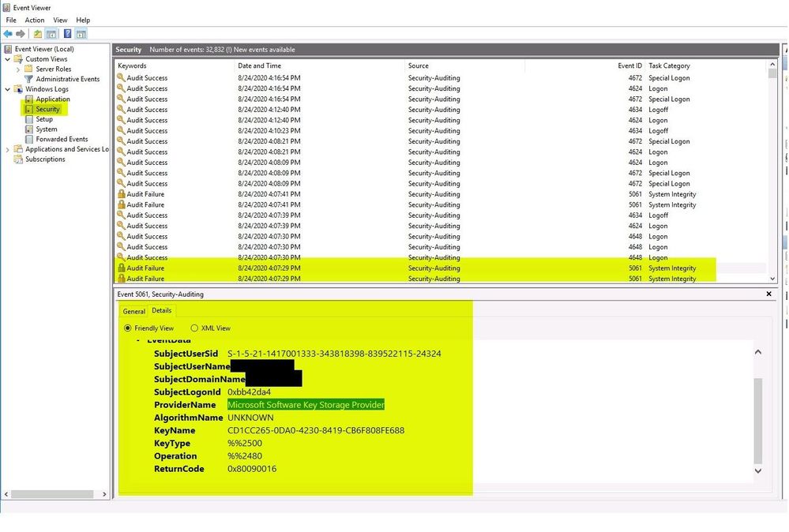Image resolution: width=789 pixels, height=532 pixels.
Task: Sort by the Task Category column header
Action: (x=705, y=66)
